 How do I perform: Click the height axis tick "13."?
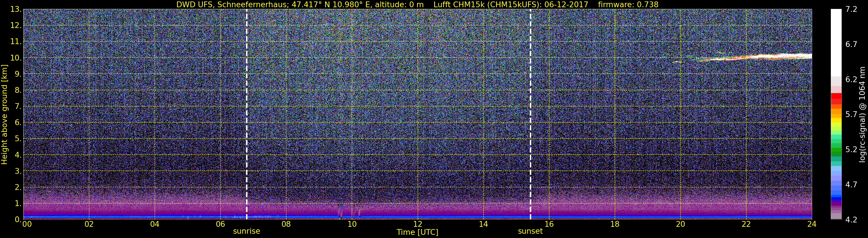(x=16, y=10)
